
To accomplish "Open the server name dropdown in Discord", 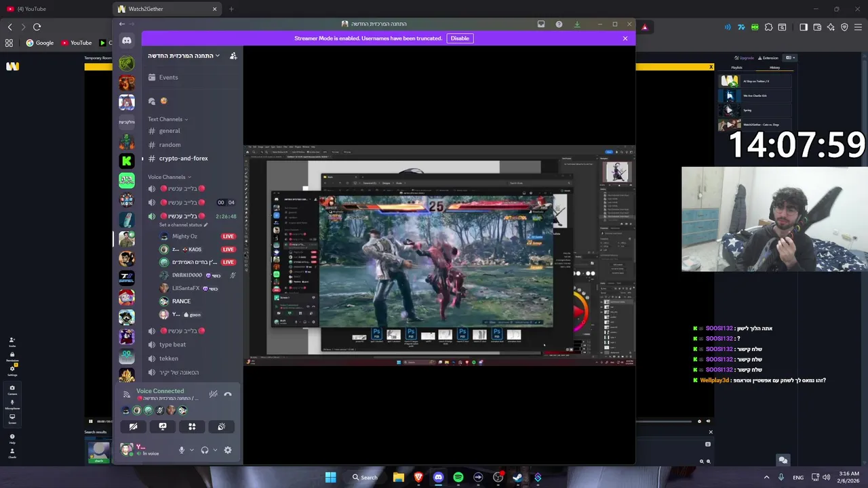I will 184,56.
